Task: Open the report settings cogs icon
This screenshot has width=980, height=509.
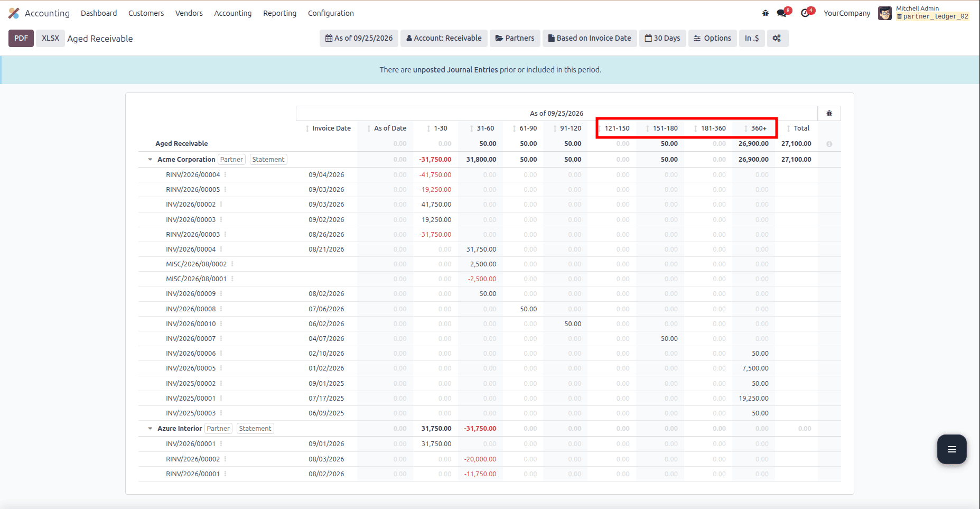Action: click(x=777, y=38)
